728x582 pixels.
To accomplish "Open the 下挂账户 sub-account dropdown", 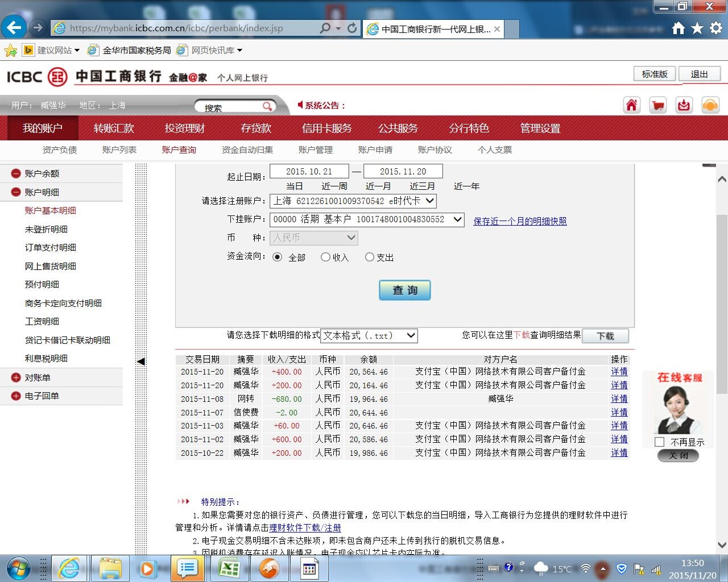I will pyautogui.click(x=367, y=219).
